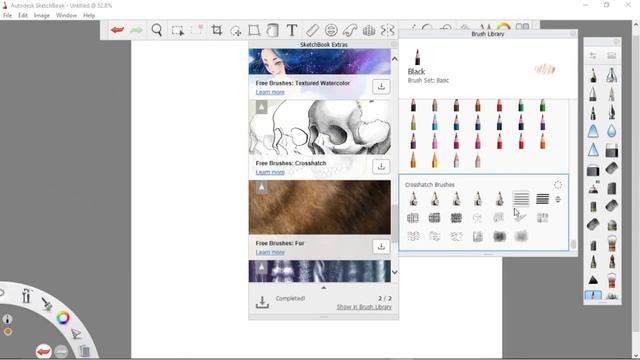Open the Perspective Guides tool
Viewport: 640px width, 360px height.
coord(369,31)
